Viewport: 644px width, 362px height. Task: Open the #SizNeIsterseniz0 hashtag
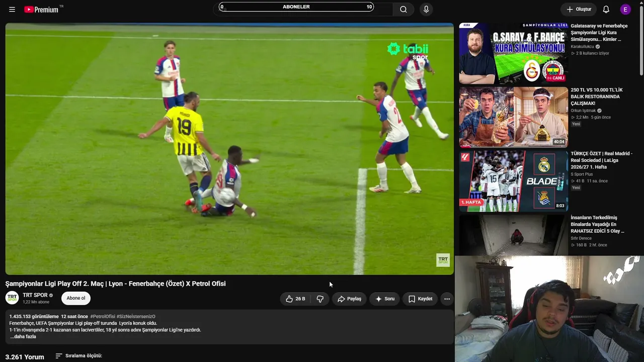[x=136, y=317]
